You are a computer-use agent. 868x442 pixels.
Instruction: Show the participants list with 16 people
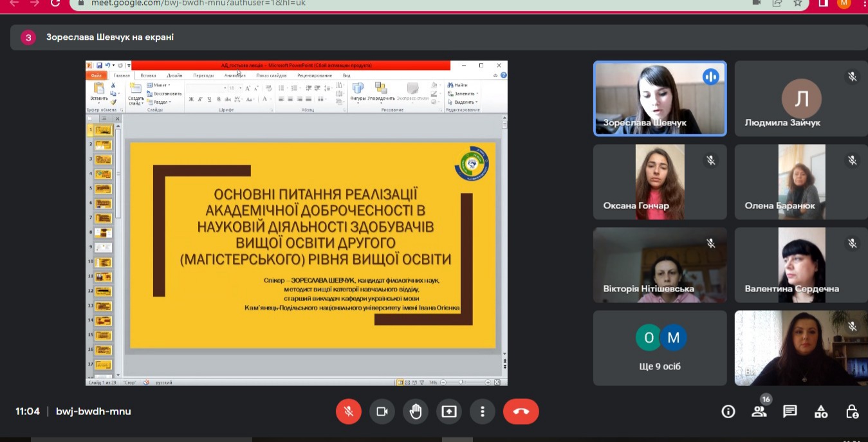tap(759, 412)
